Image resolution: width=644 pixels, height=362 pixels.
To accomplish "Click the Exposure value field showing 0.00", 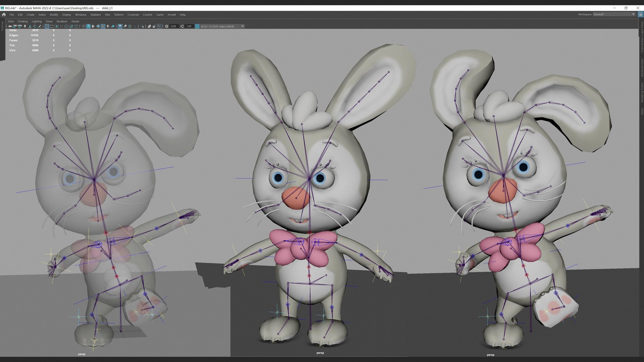I will coord(174,26).
